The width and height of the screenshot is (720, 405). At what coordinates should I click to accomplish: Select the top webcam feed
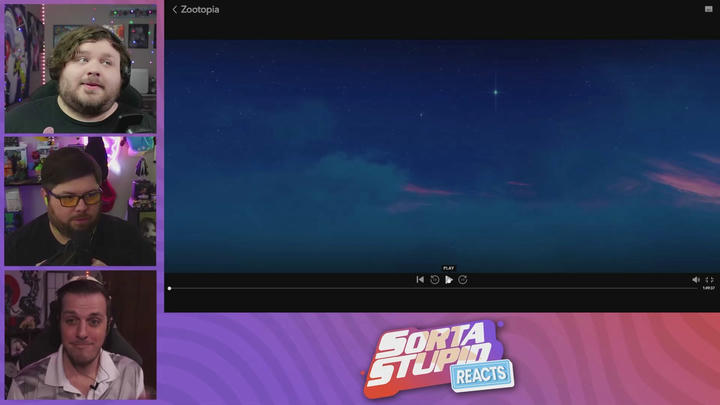point(80,69)
